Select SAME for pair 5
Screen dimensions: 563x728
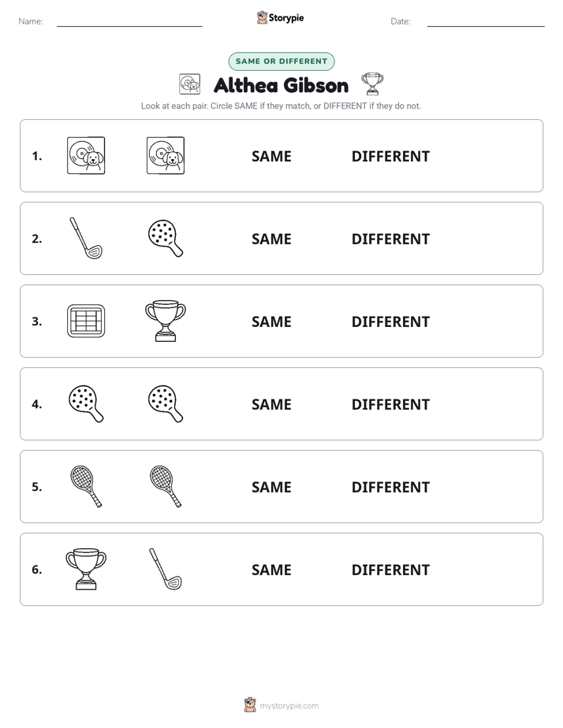[271, 487]
